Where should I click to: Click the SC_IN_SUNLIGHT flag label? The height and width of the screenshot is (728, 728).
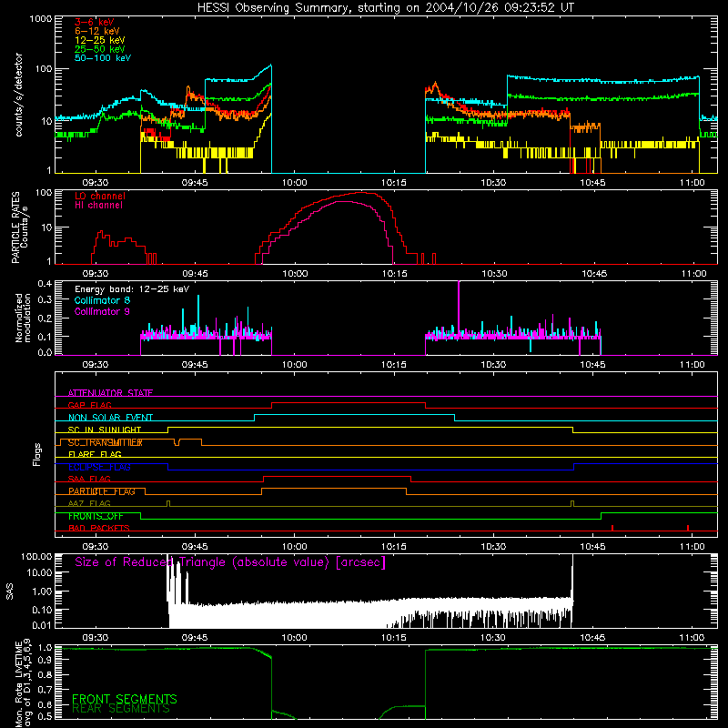(105, 430)
